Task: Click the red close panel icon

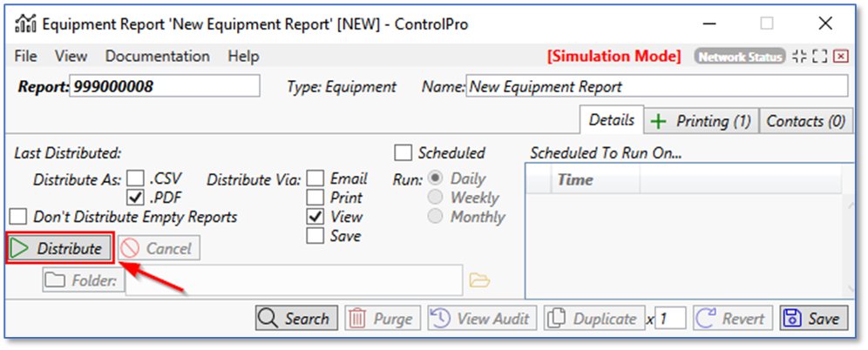Action: pos(840,57)
